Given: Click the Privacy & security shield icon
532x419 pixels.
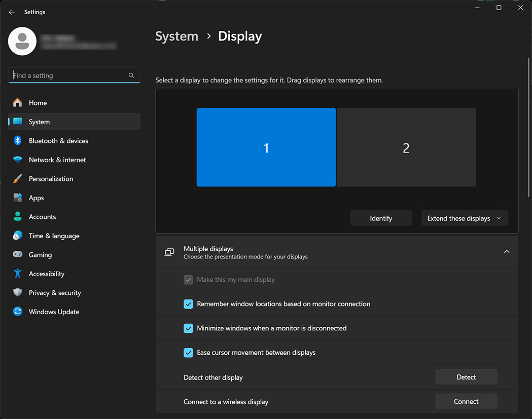Looking at the screenshot, I should 18,293.
